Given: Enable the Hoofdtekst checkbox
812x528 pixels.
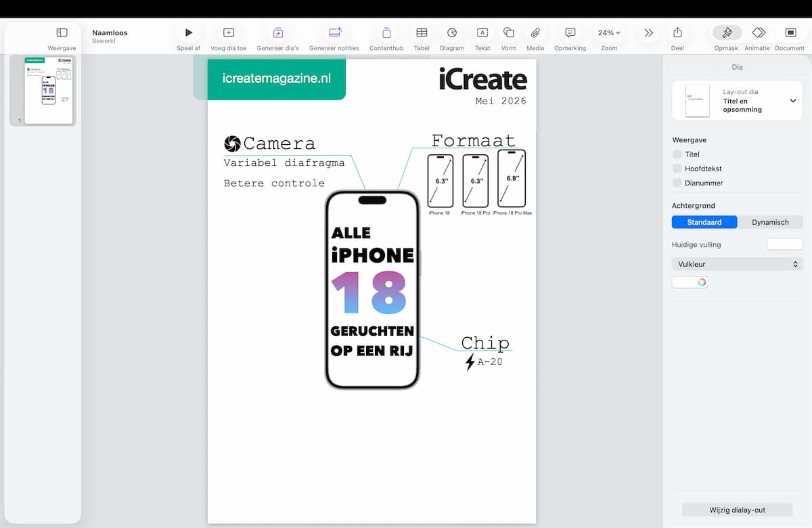Looking at the screenshot, I should coord(677,169).
